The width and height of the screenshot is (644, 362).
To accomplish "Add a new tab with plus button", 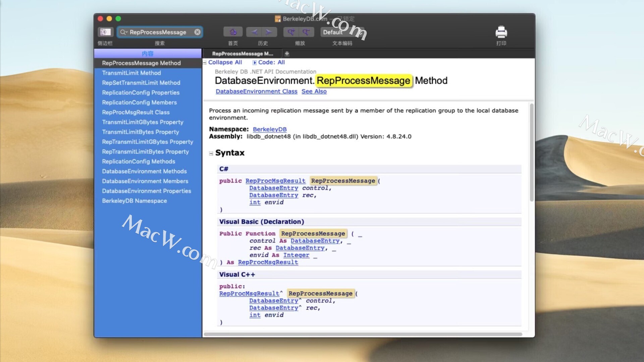I will [287, 53].
